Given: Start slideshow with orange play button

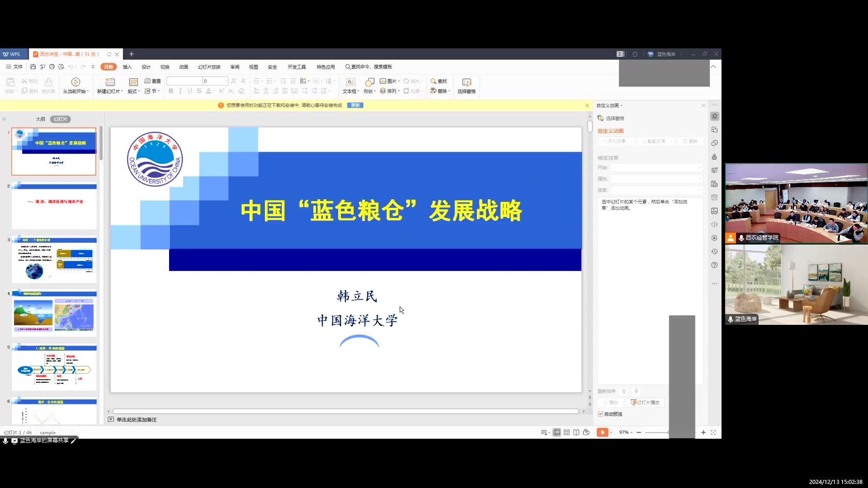Looking at the screenshot, I should coord(602,433).
